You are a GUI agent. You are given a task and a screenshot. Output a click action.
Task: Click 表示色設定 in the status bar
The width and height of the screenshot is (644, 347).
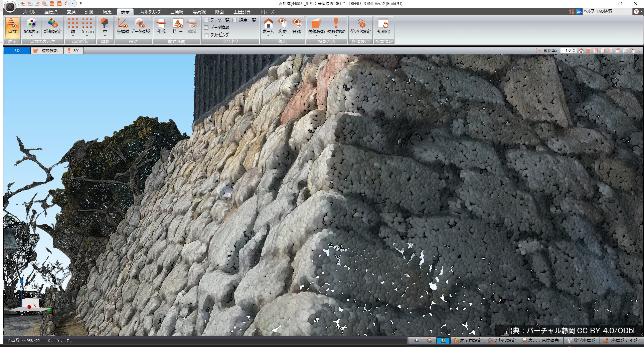tap(467, 341)
